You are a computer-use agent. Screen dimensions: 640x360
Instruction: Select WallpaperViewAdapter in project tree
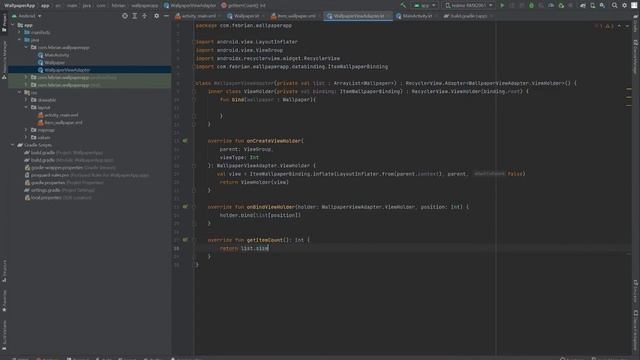point(67,70)
